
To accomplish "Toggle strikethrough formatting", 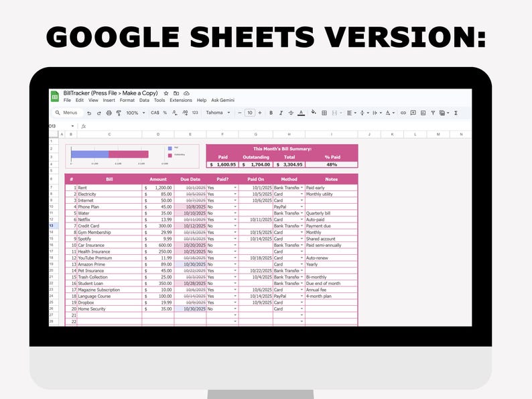I will (x=291, y=113).
